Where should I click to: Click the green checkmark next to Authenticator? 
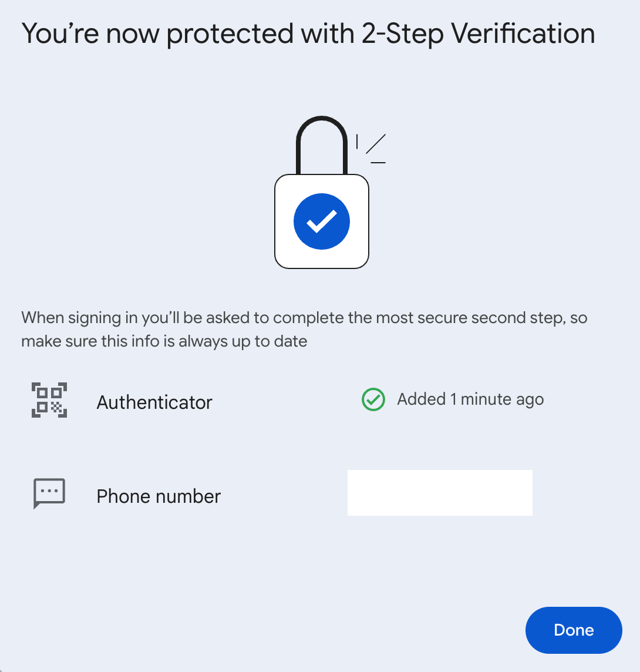coord(373,399)
